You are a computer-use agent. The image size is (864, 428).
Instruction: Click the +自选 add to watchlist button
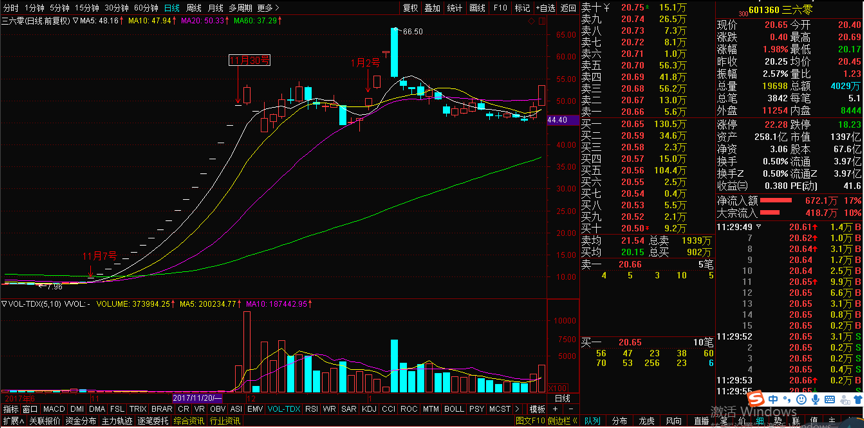pyautogui.click(x=543, y=7)
